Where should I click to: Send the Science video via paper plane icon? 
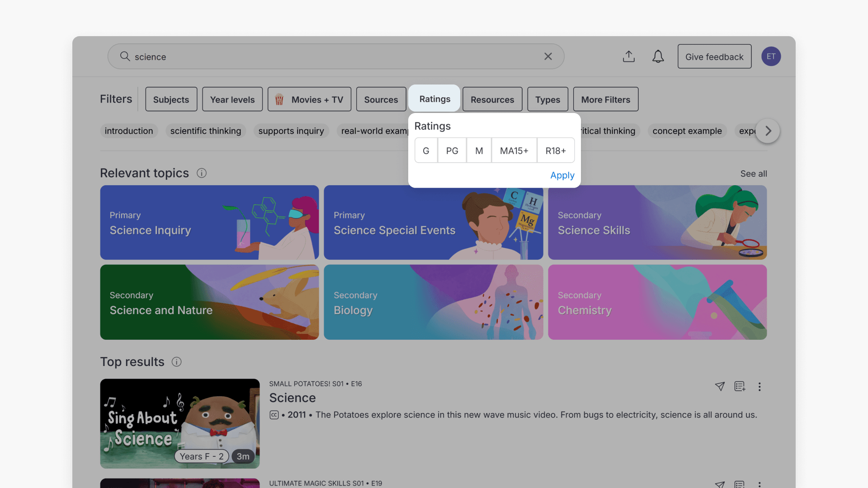[720, 386]
